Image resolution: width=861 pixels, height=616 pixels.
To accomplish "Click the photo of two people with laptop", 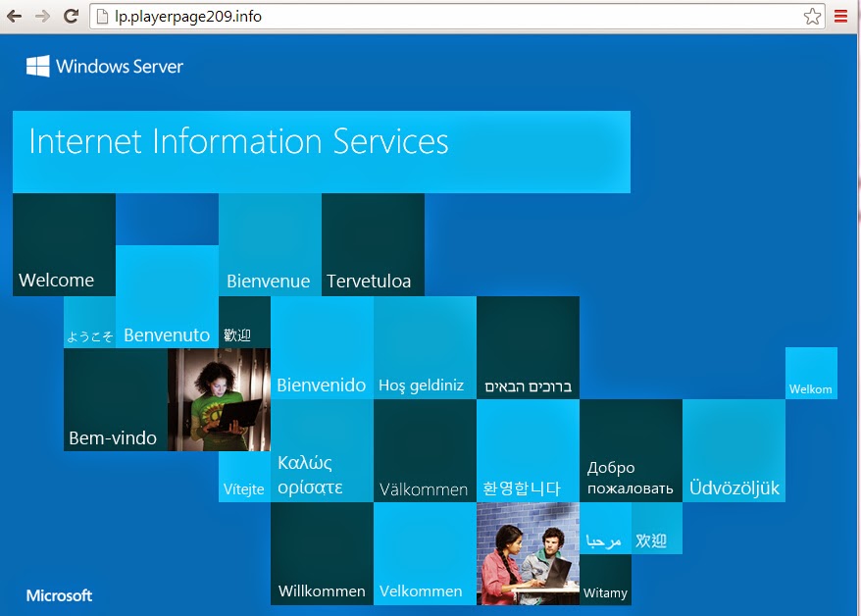I will (528, 553).
